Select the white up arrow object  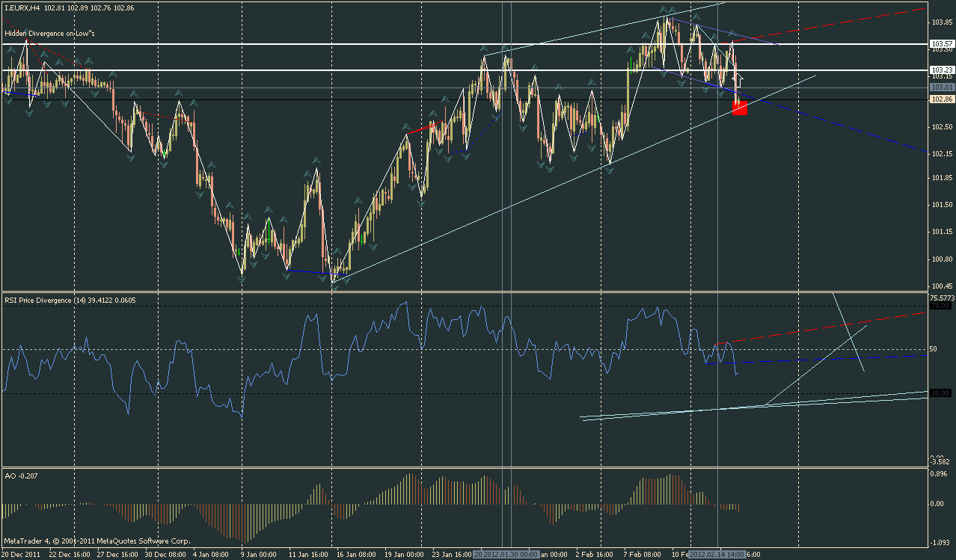click(x=740, y=77)
